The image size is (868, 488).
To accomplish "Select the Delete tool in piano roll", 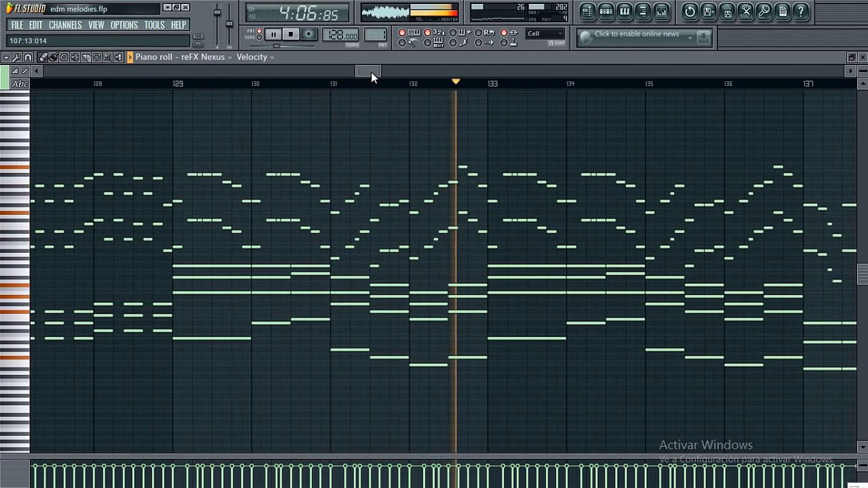I will click(x=64, y=58).
